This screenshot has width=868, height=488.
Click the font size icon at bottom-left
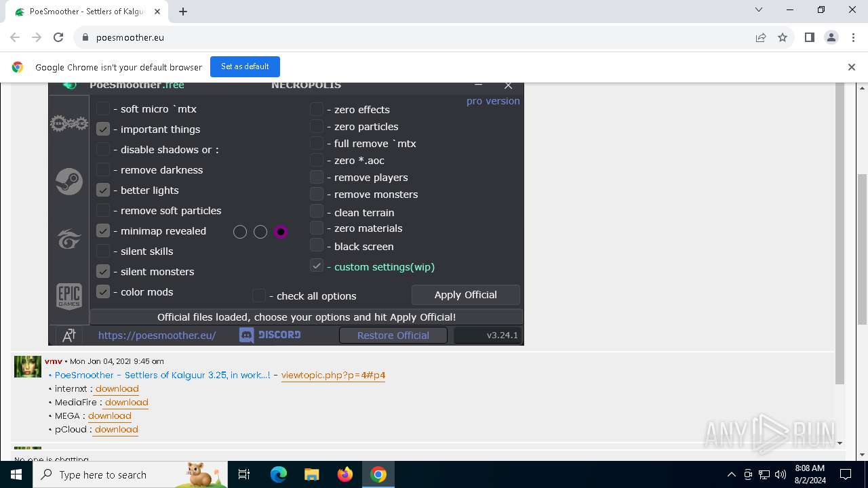69,335
